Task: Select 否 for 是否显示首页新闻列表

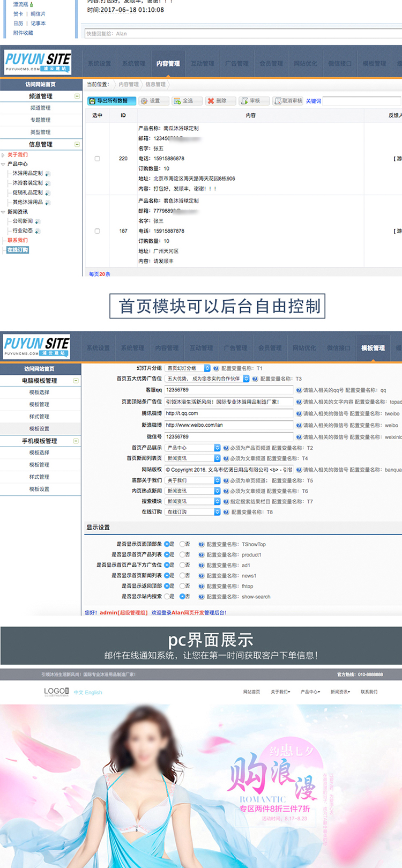Action: (x=182, y=575)
